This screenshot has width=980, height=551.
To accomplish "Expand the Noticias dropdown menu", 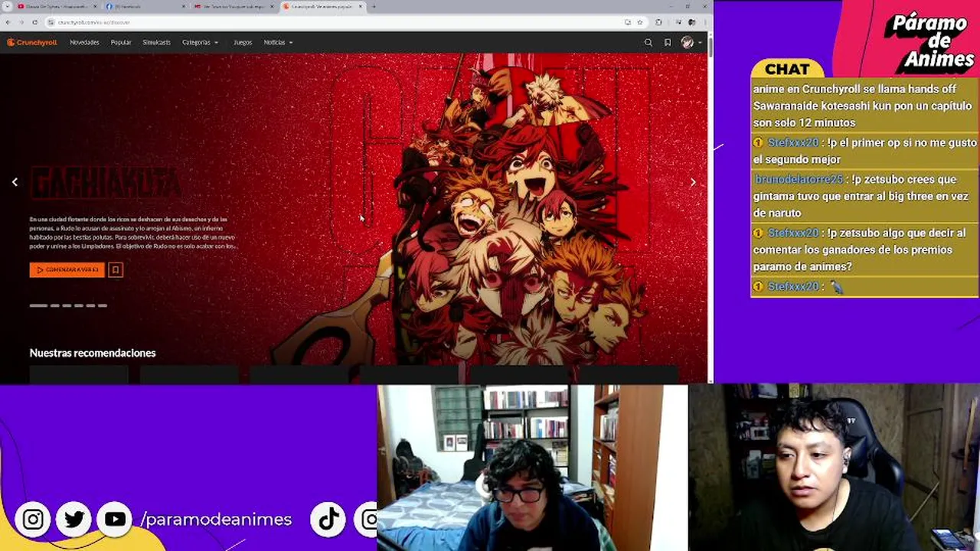I will pos(278,43).
